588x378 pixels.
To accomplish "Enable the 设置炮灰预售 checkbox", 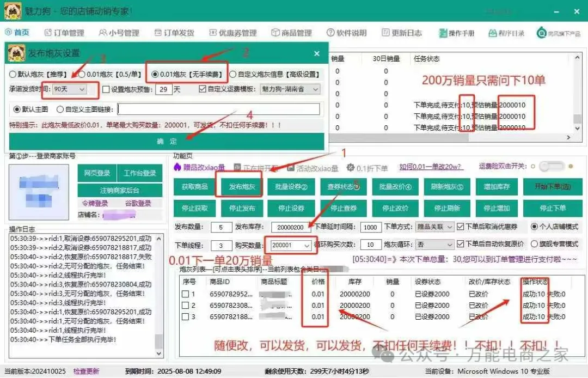I will point(106,89).
